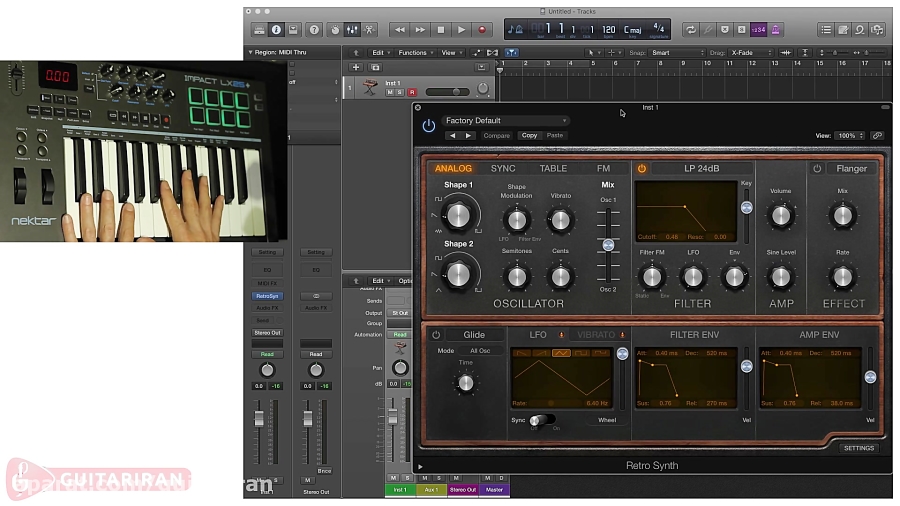This screenshot has height=506, width=900.
Task: Click the Stereo Out output slot in the inspector
Action: point(267,333)
